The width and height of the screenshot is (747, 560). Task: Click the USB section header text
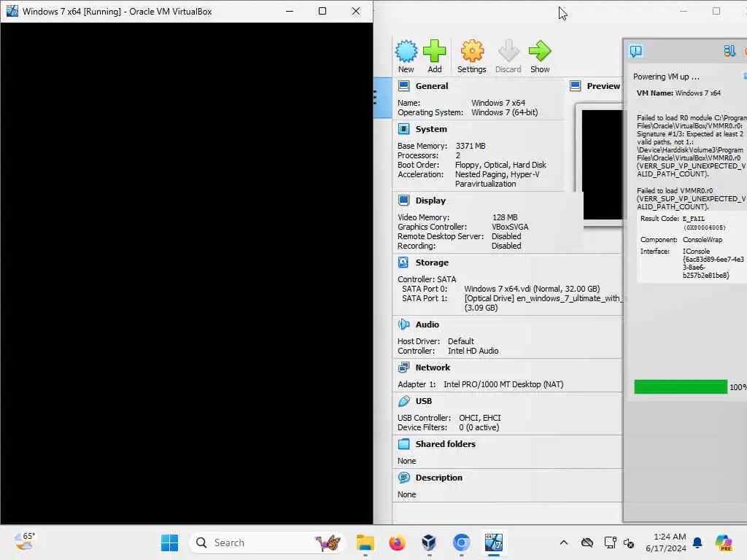[x=424, y=401]
